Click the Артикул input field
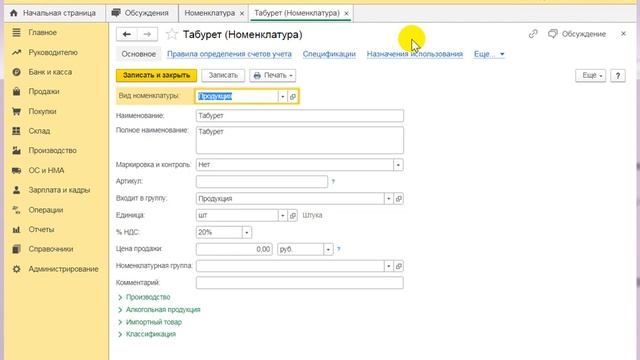 tap(262, 181)
